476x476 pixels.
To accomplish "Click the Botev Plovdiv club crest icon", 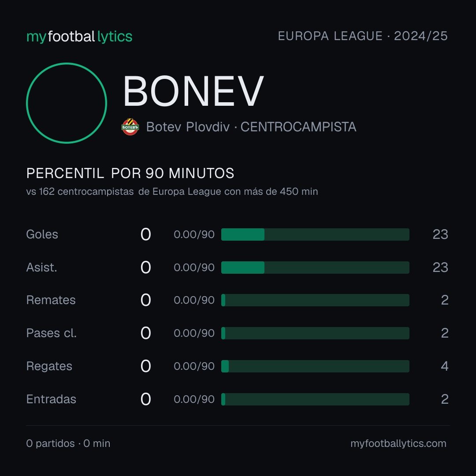I will 130,126.
